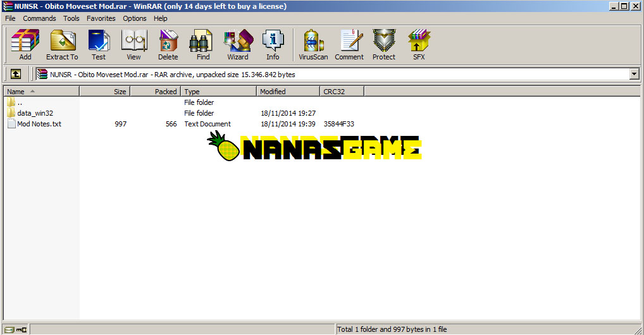This screenshot has height=335, width=644.
Task: Open the Favorites menu
Action: click(x=101, y=18)
